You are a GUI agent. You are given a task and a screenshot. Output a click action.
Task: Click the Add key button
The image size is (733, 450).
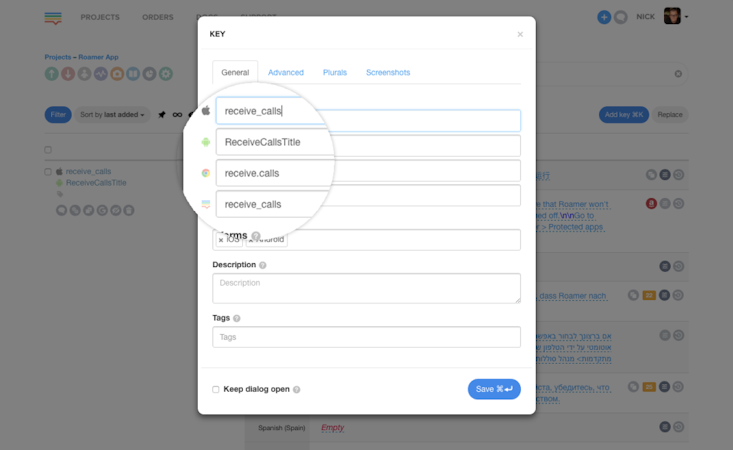623,115
